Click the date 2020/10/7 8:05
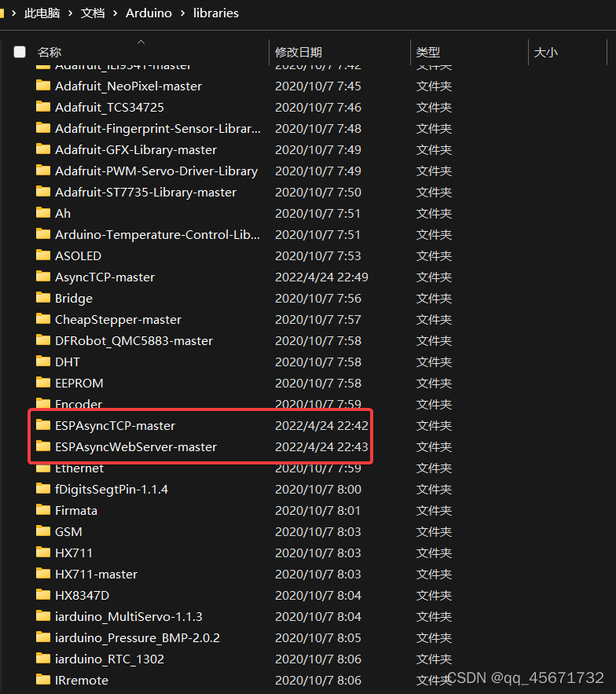The height and width of the screenshot is (694, 616). point(318,637)
